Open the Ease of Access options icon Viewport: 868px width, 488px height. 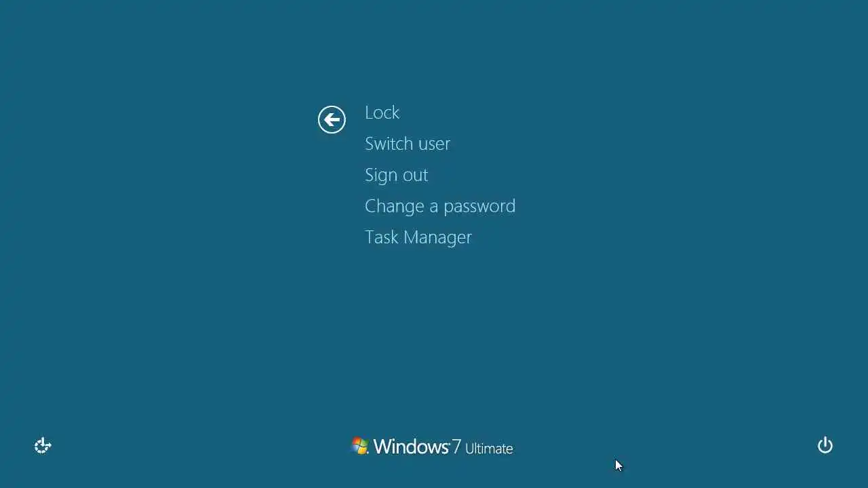[x=43, y=445]
